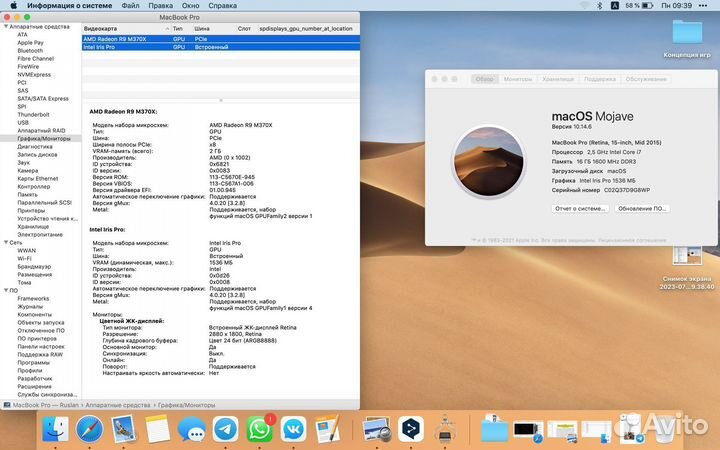Select Frameworks under ПО
This screenshot has width=720, height=450.
pos(33,298)
